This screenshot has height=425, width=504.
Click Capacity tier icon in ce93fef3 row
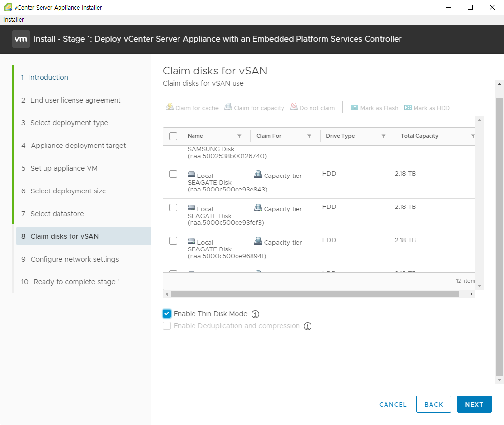pos(258,207)
